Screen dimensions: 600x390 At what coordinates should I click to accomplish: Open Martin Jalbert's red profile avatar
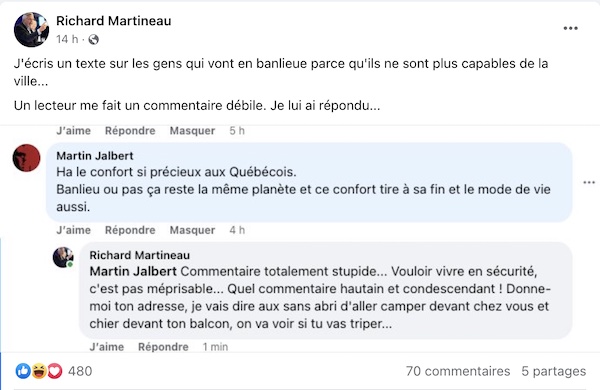click(x=26, y=158)
